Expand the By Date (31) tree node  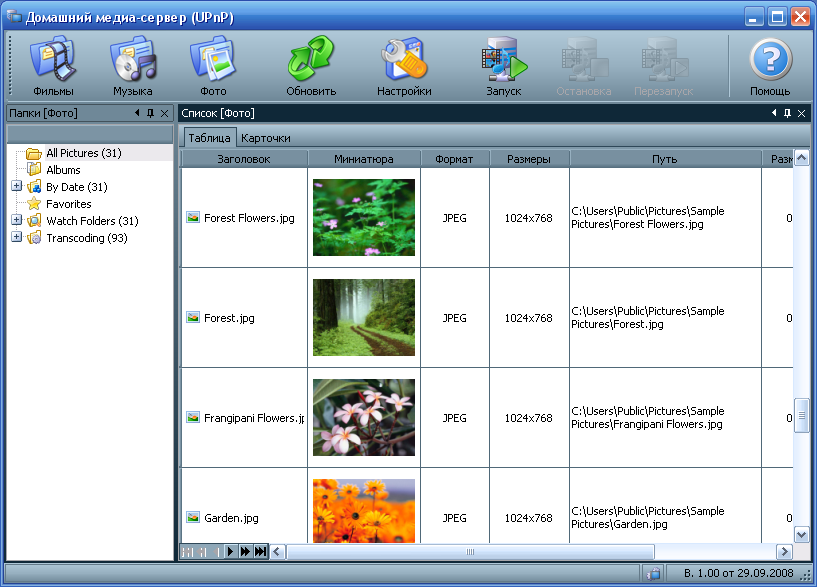point(17,186)
